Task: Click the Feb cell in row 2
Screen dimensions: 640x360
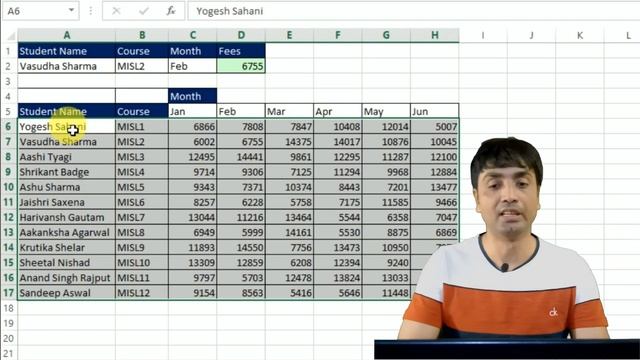Action: (193, 66)
